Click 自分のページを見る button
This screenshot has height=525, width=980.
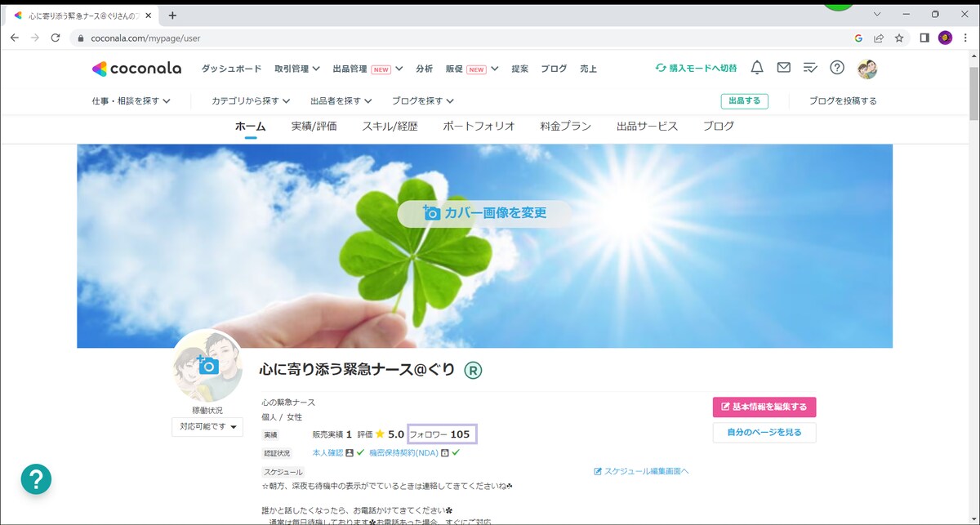(764, 433)
